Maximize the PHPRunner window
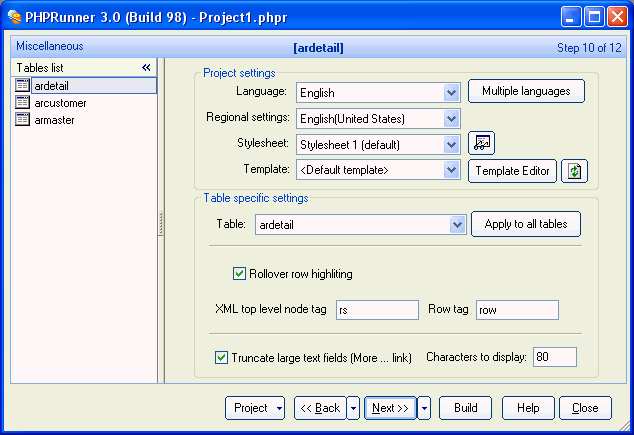634x435 pixels. pyautogui.click(x=594, y=17)
